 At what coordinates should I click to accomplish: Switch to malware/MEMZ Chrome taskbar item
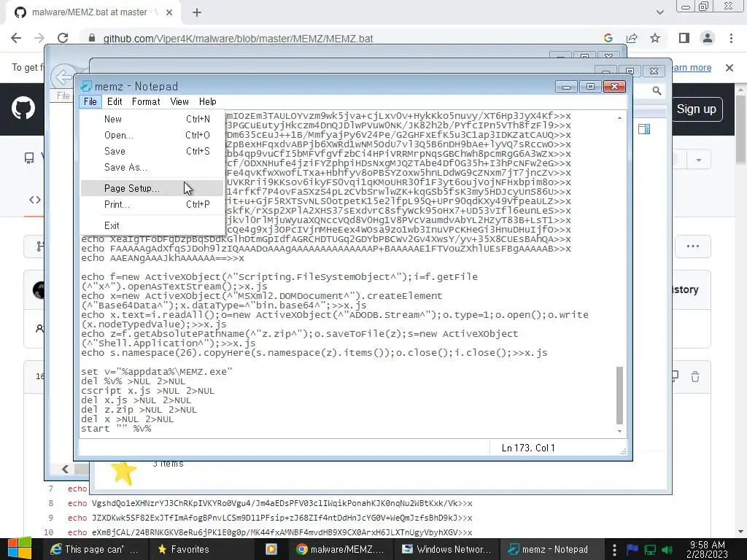pyautogui.click(x=340, y=550)
